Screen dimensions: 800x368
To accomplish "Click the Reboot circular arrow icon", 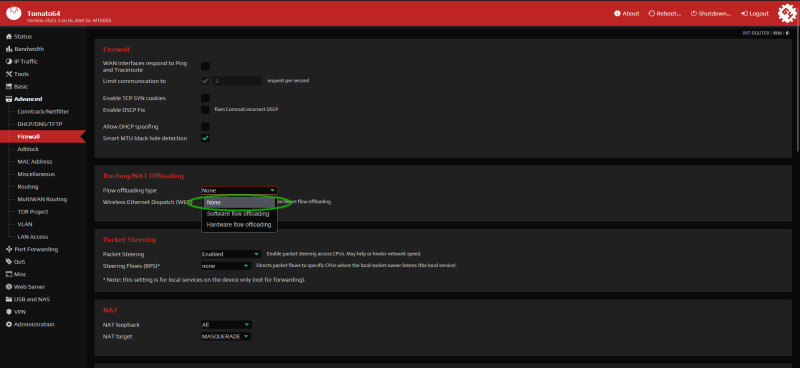I will click(x=652, y=14).
